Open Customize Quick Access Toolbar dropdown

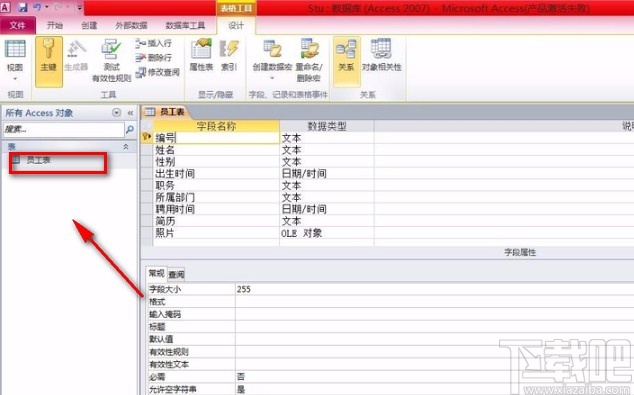(x=79, y=7)
